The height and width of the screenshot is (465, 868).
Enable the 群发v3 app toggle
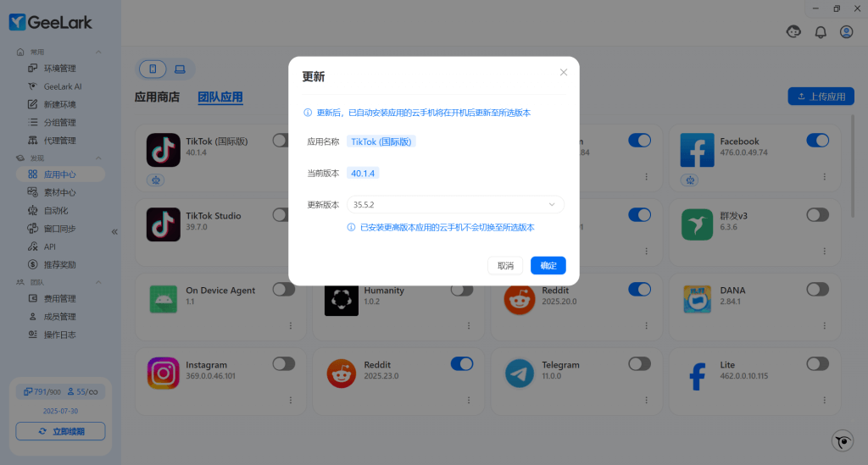tap(817, 215)
